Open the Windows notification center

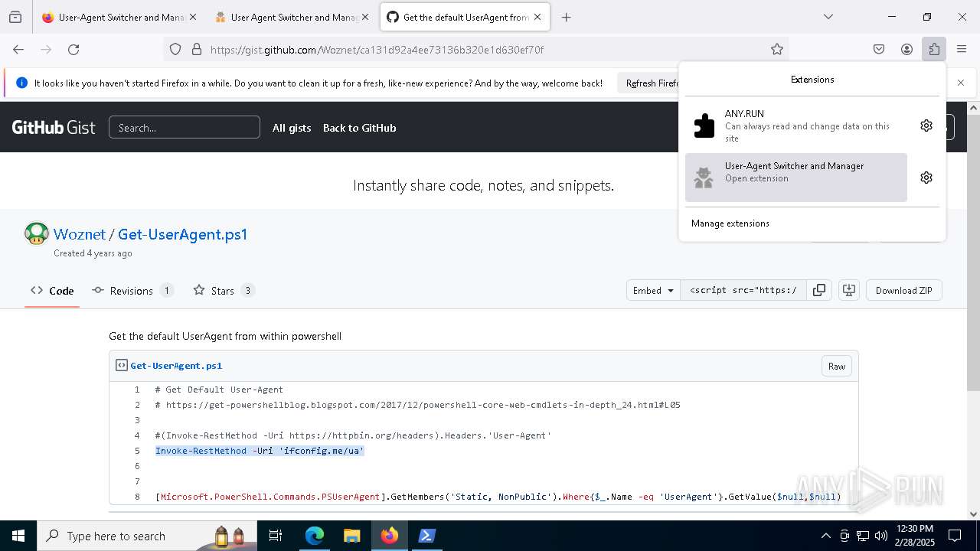pos(955,536)
